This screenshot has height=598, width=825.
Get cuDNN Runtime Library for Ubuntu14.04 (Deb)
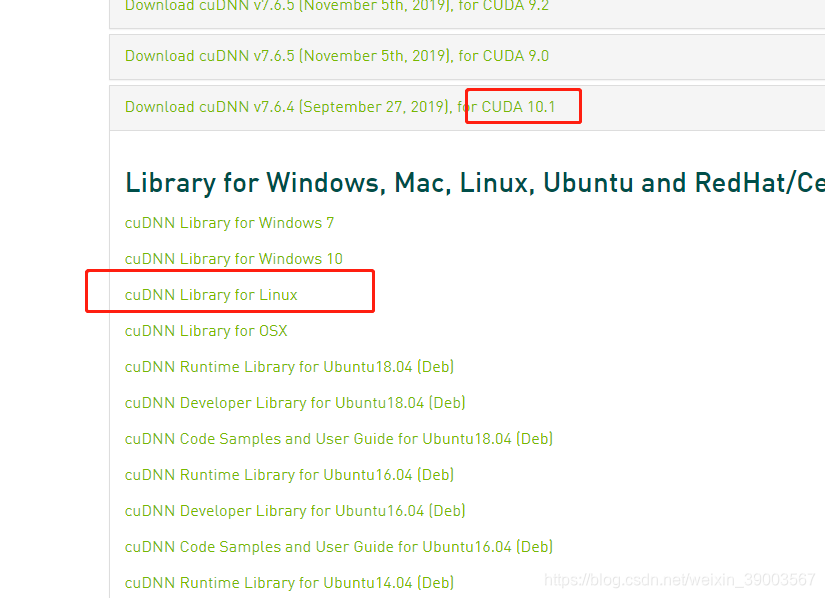click(x=289, y=583)
